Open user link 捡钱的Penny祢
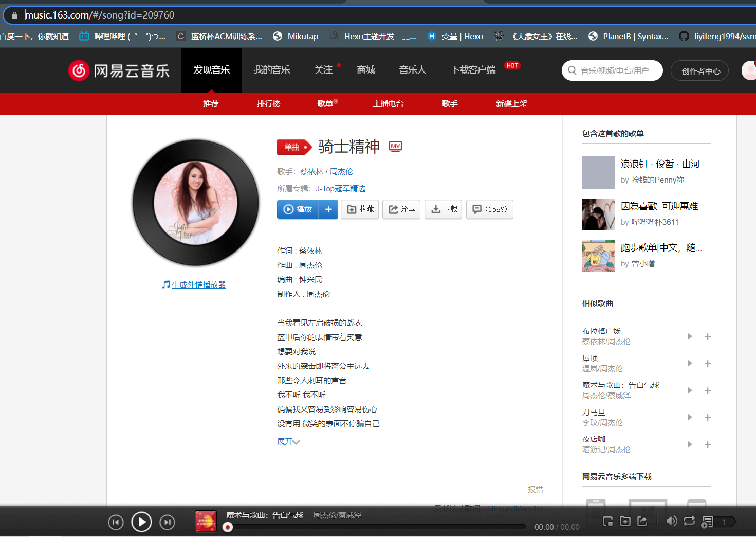The width and height of the screenshot is (756, 537). (658, 180)
